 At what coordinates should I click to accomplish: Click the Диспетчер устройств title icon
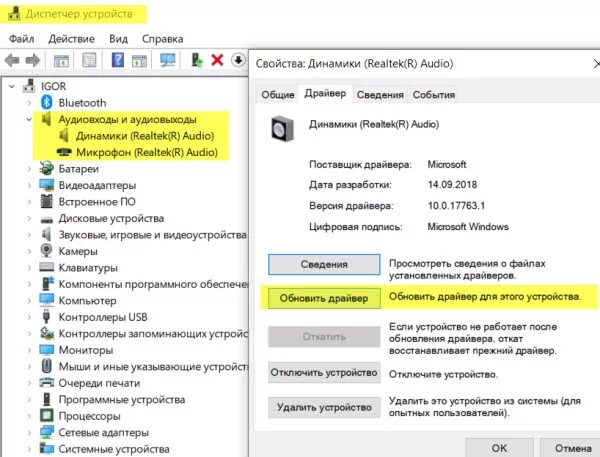coord(14,13)
